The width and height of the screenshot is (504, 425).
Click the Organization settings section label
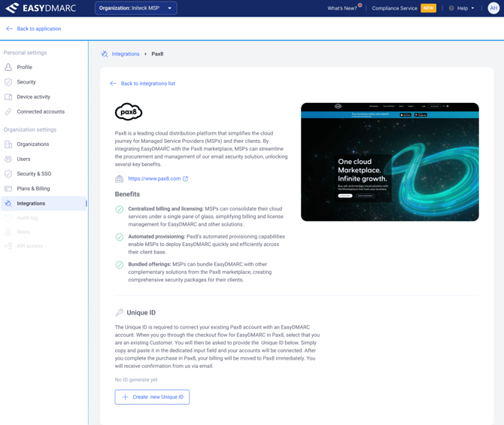30,129
